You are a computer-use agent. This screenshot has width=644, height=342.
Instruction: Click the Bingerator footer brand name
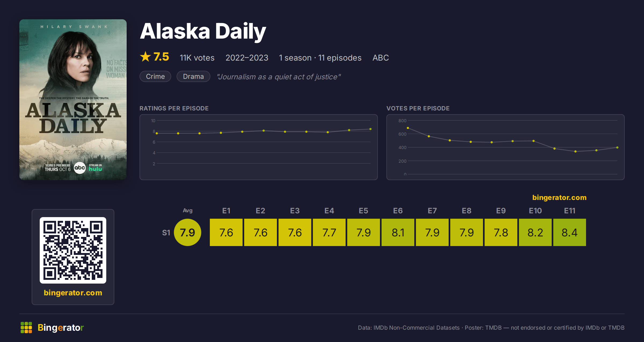point(61,328)
